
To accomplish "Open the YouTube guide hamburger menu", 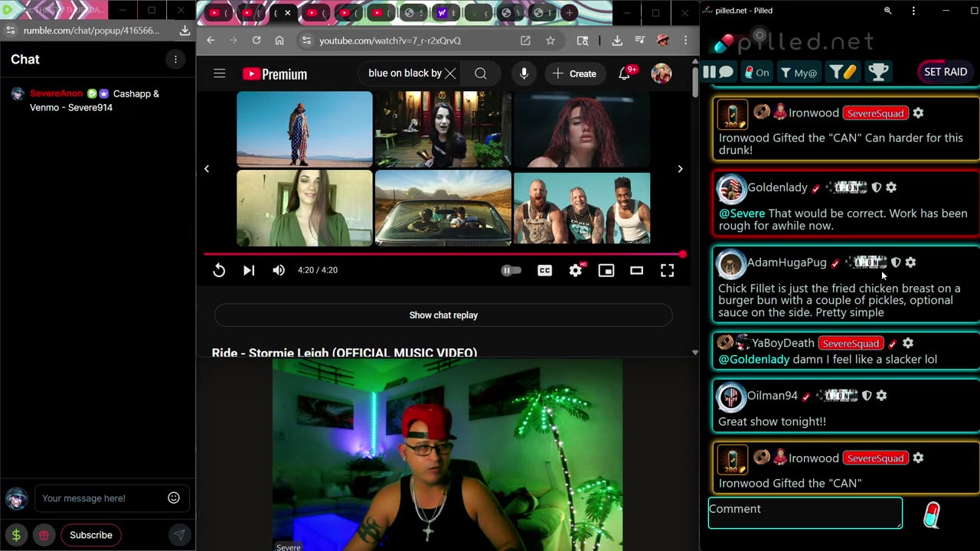I will pyautogui.click(x=220, y=73).
